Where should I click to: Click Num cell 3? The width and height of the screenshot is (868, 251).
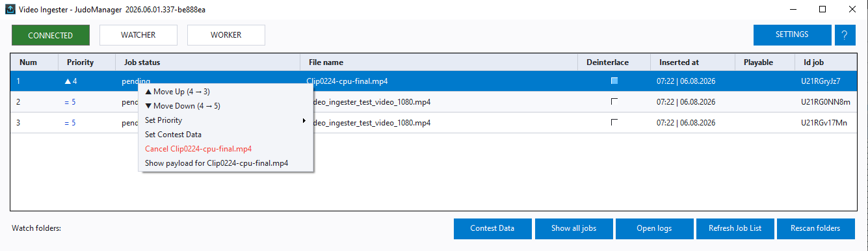click(x=18, y=123)
